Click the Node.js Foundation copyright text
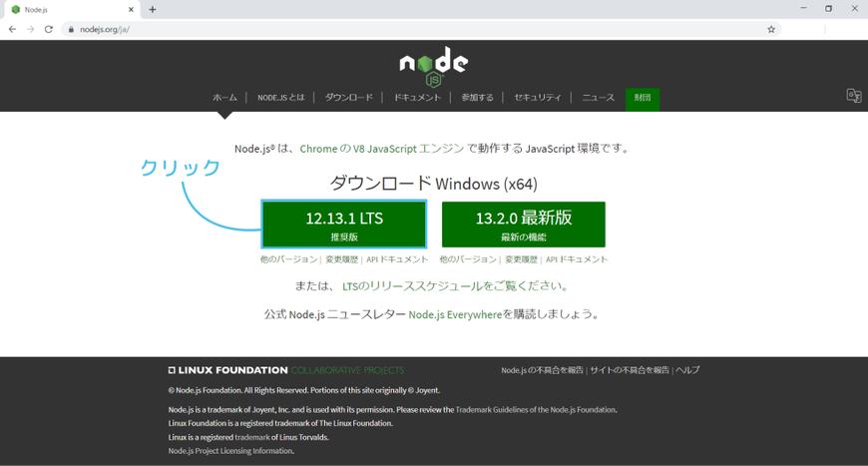The image size is (868, 466). click(304, 390)
